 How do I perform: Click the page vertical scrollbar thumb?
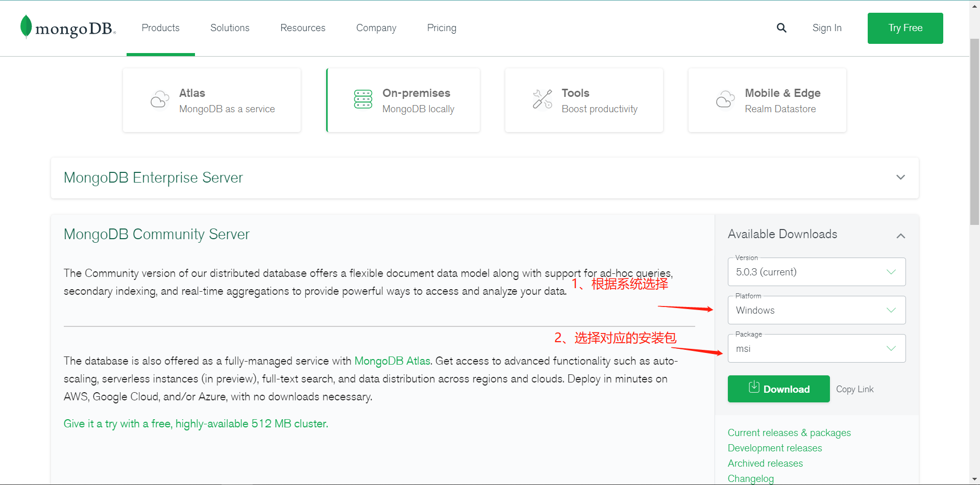[974, 132]
